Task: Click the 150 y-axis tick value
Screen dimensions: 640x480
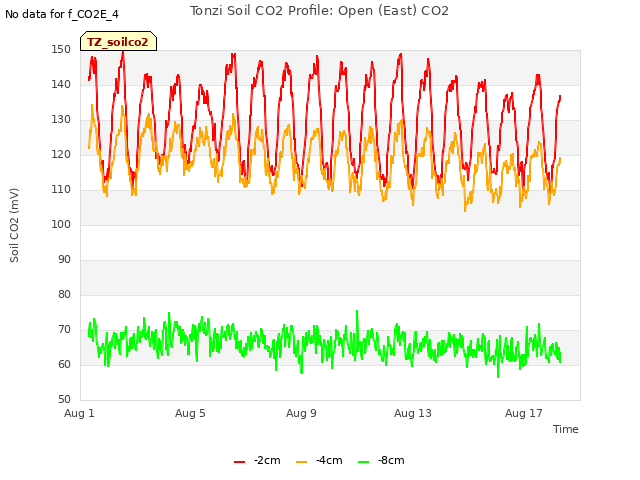Action: tap(61, 49)
